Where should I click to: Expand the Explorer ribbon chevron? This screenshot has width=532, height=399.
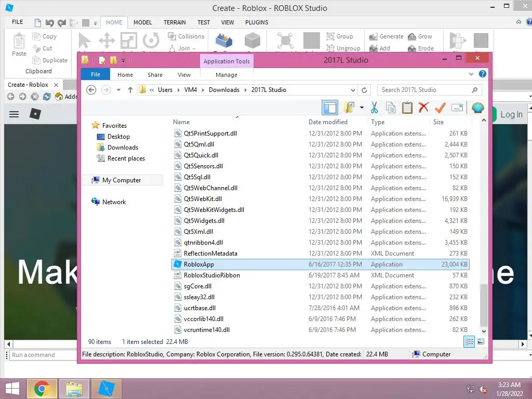[471, 74]
